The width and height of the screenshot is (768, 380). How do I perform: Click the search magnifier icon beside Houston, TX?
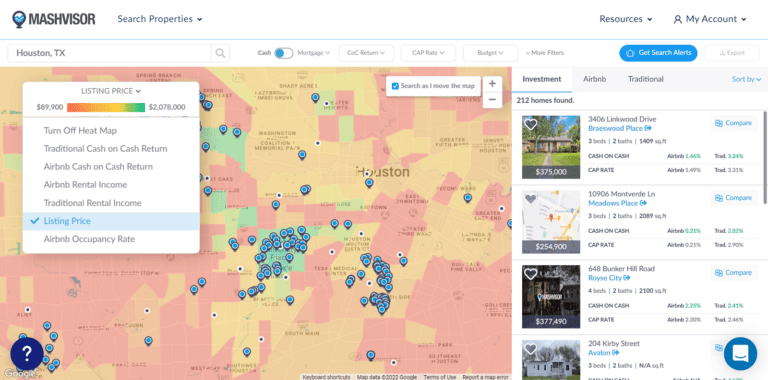click(220, 53)
